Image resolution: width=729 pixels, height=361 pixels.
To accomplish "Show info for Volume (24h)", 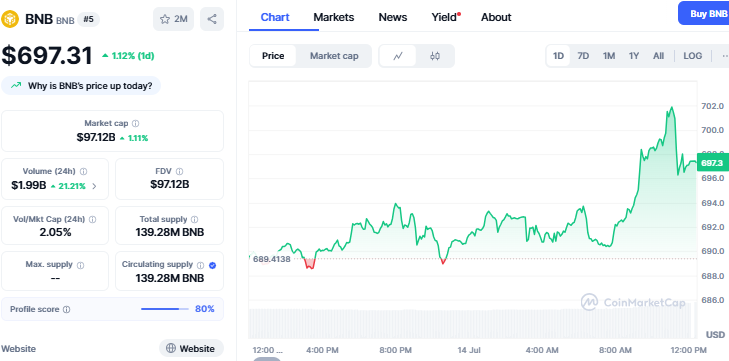I will coord(84,171).
